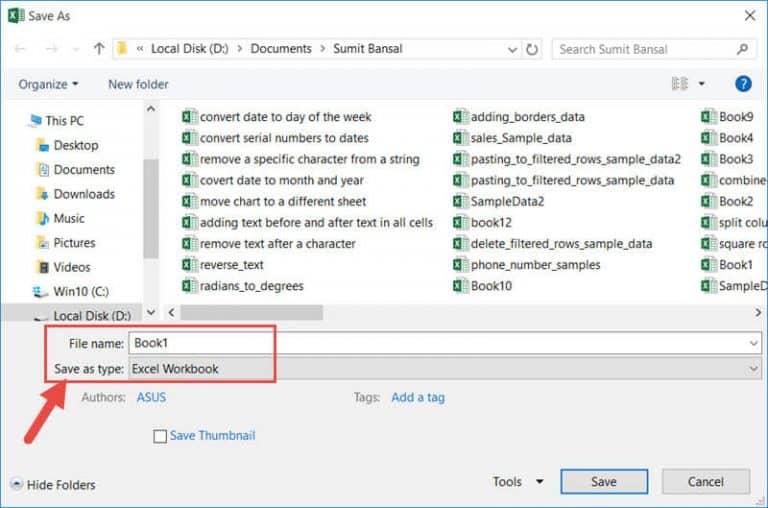768x508 pixels.
Task: Enable the Save Thumbnail checkbox
Action: coord(160,436)
